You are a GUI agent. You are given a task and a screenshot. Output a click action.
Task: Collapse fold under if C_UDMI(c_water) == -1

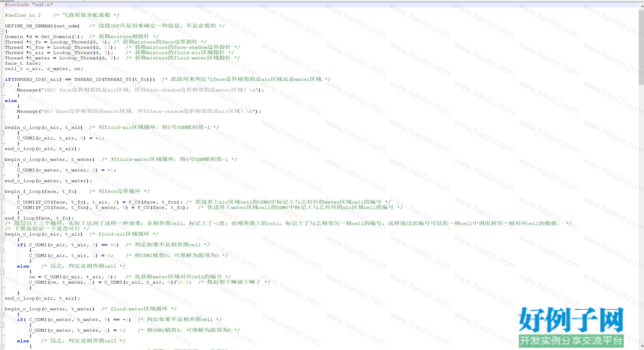pos(2,325)
